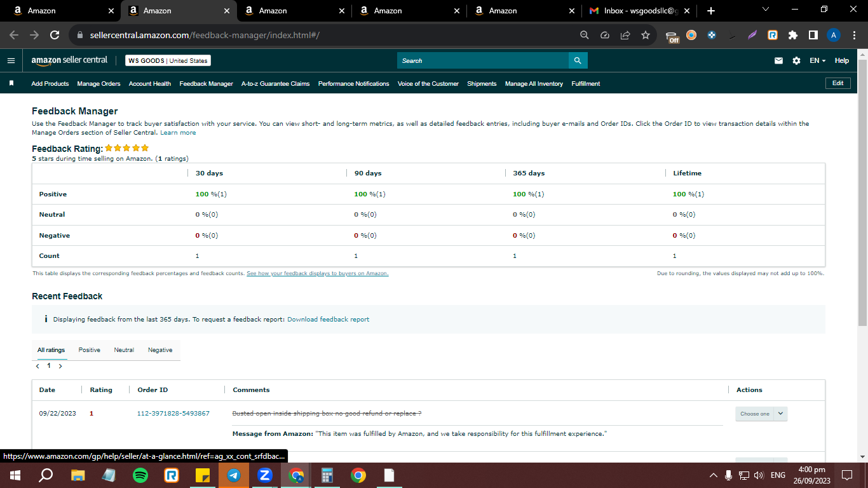
Task: Open Telegram from the taskbar
Action: [234, 475]
